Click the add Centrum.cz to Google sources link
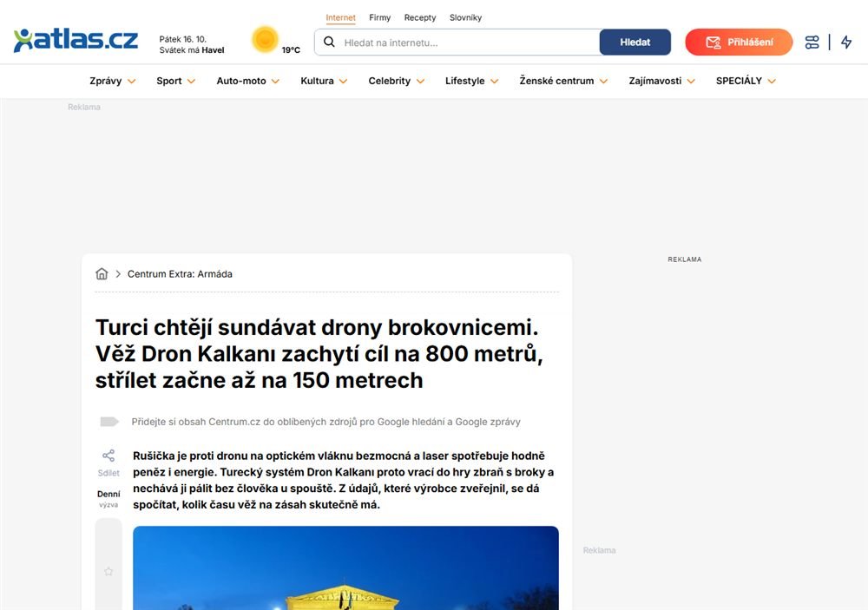Image resolution: width=868 pixels, height=610 pixels. 326,422
